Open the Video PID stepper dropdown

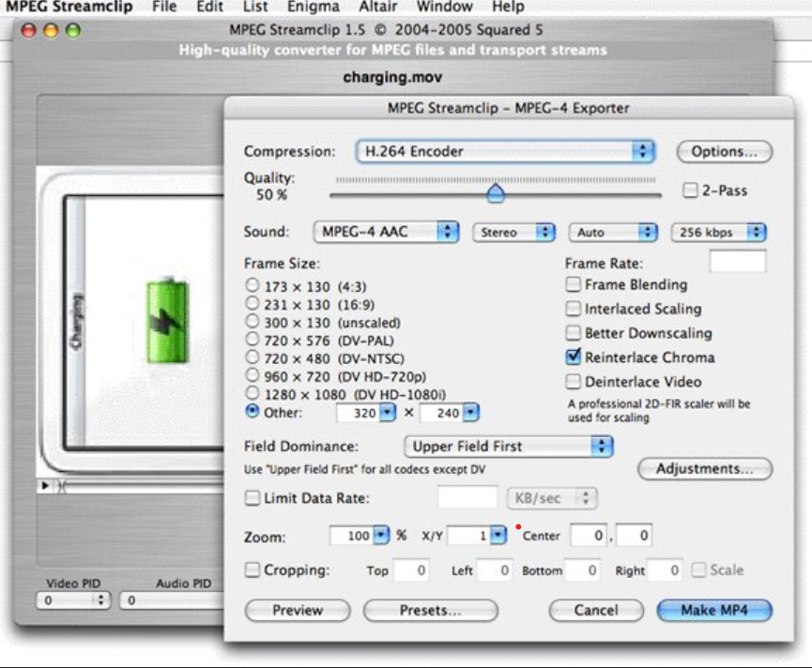point(73,600)
